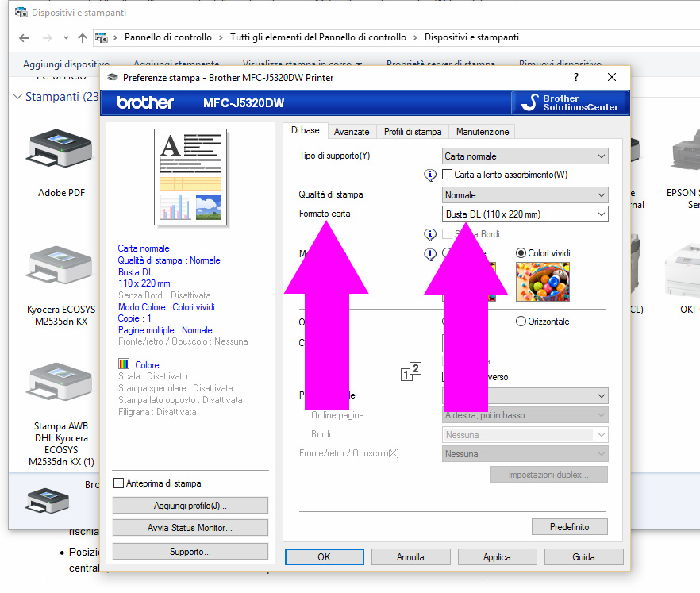
Task: Open Brother Solutions Center
Action: tap(570, 102)
